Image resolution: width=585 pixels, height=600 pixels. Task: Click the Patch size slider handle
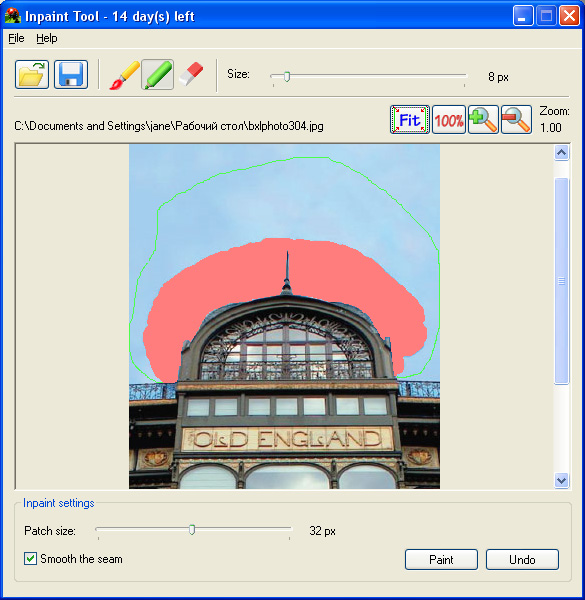pos(192,530)
